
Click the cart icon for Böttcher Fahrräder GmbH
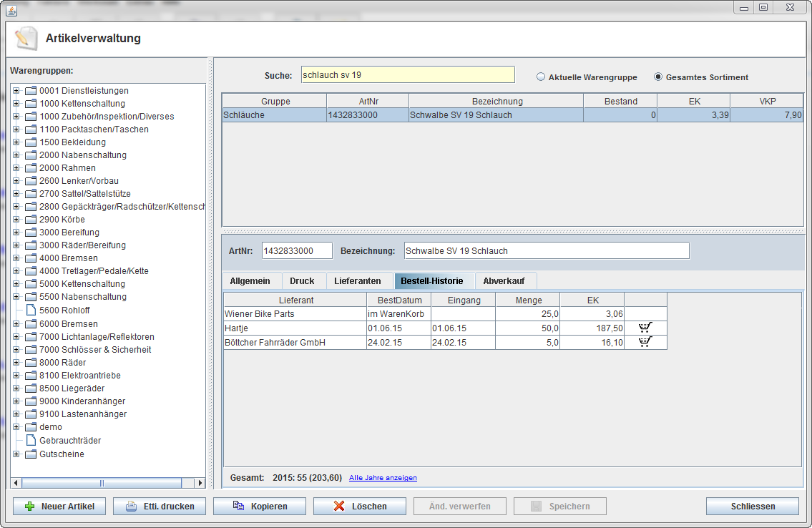pyautogui.click(x=645, y=342)
